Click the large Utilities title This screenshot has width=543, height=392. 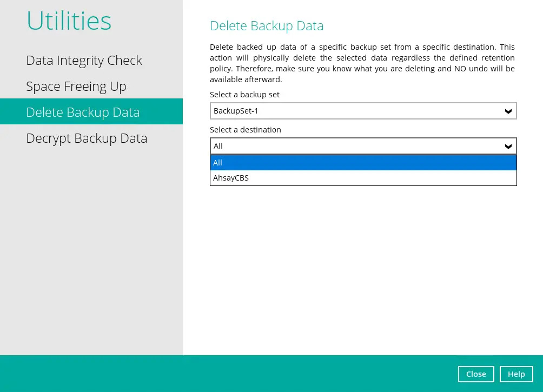tap(69, 21)
